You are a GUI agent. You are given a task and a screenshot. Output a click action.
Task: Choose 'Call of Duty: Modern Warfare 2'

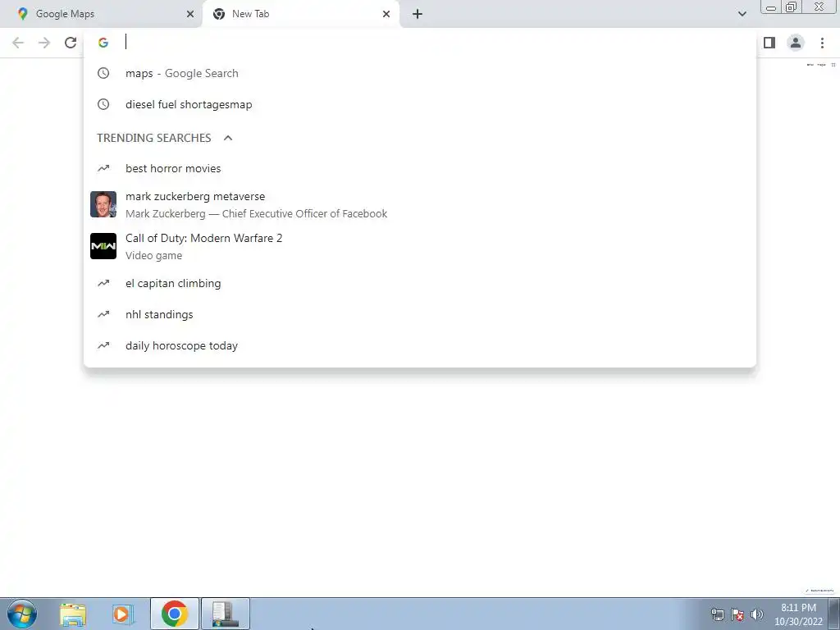point(420,246)
